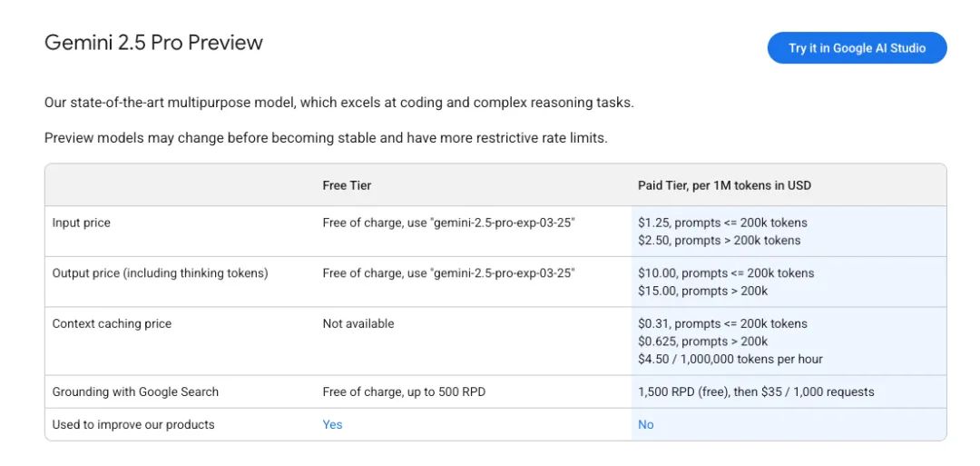This screenshot has width=980, height=466.
Task: Click the Not available cell text
Action: click(358, 323)
